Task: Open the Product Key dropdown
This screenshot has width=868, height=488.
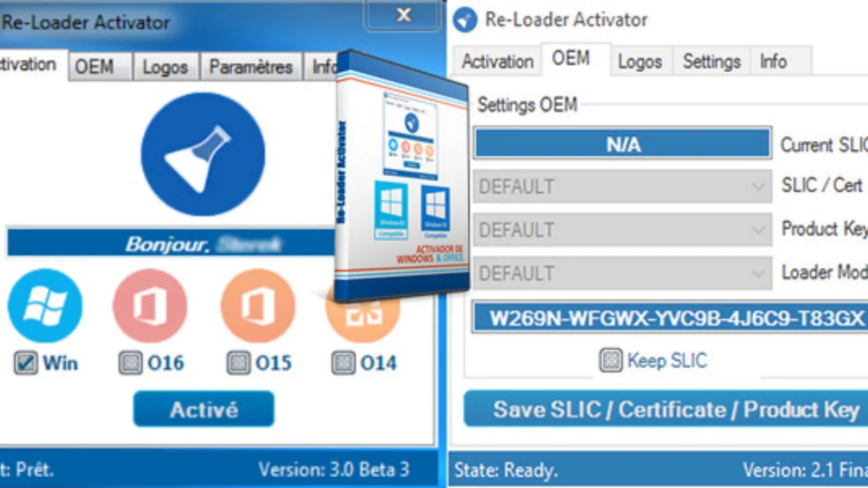Action: tap(623, 230)
